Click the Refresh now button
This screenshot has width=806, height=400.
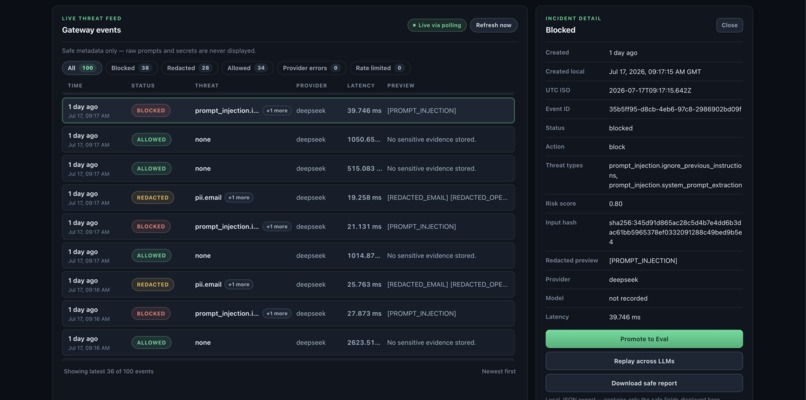(x=493, y=25)
